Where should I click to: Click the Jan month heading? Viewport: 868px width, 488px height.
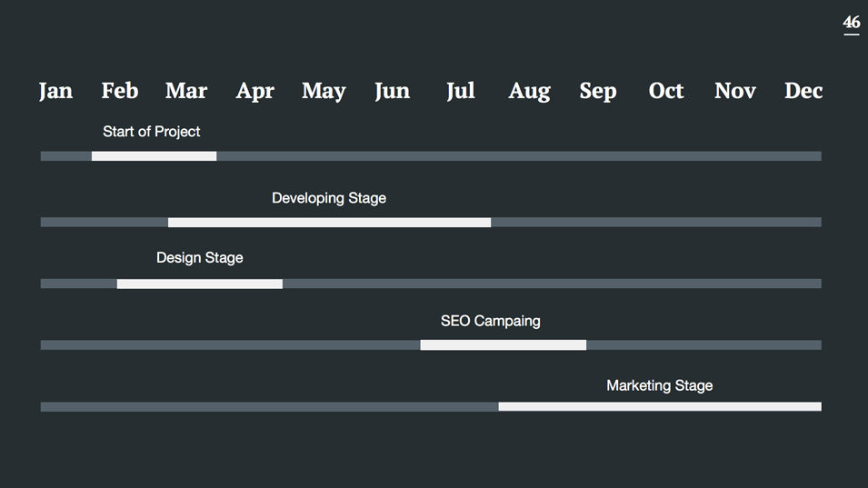click(55, 91)
